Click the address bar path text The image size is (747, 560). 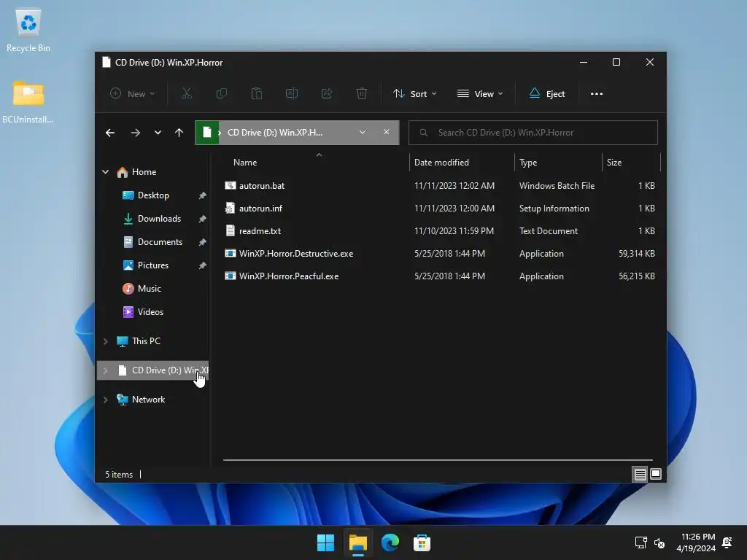point(275,133)
